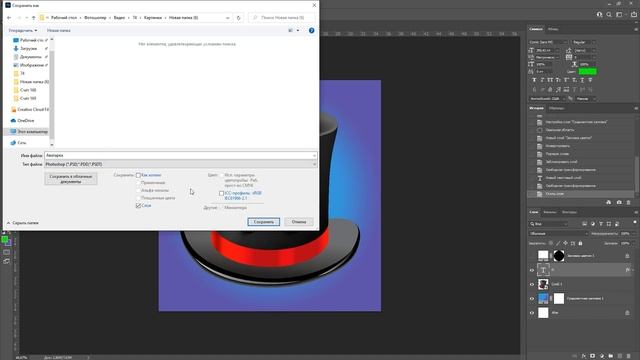
Task: Click the Back arrow in the save dialog
Action: pyautogui.click(x=9, y=18)
